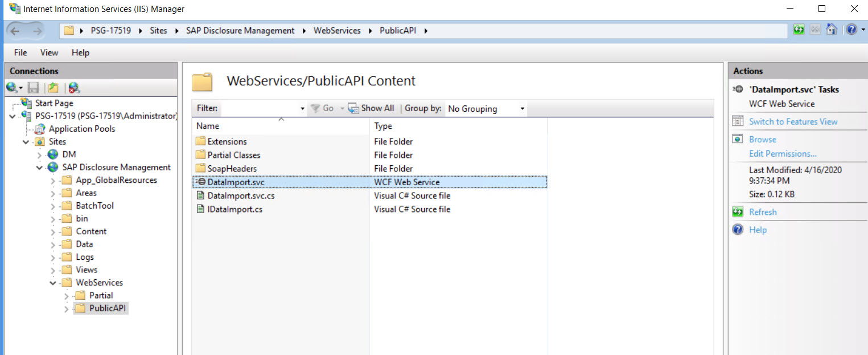868x355 pixels.
Task: Click the Partial Classes folder icon
Action: click(x=200, y=155)
